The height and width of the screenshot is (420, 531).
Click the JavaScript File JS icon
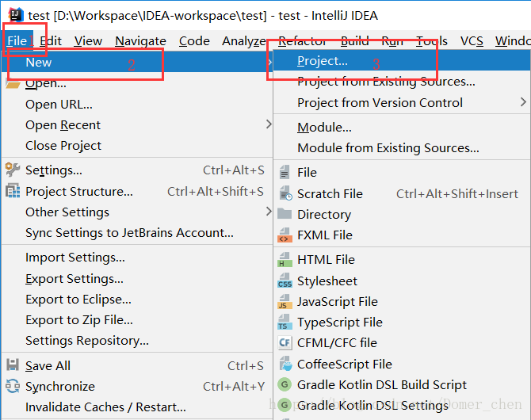285,301
